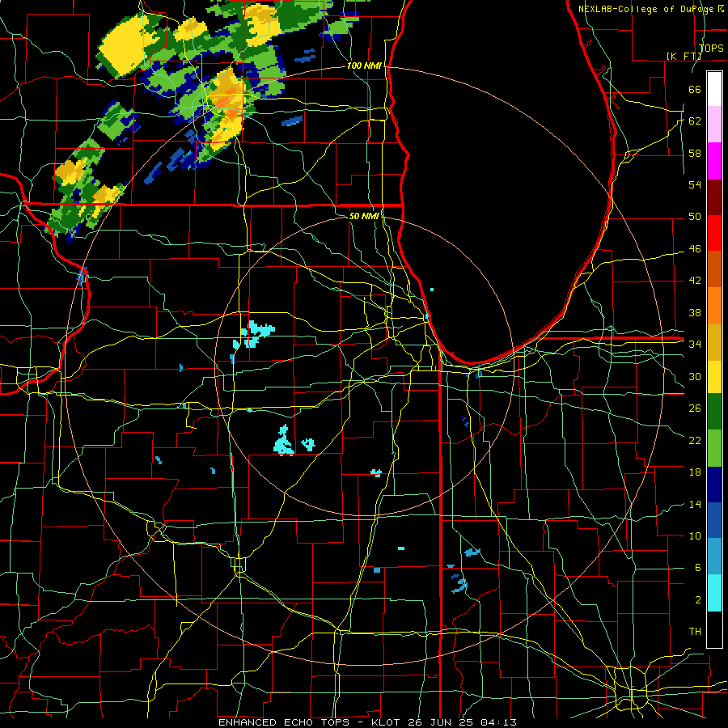Click the "14" legend value

pyautogui.click(x=695, y=504)
